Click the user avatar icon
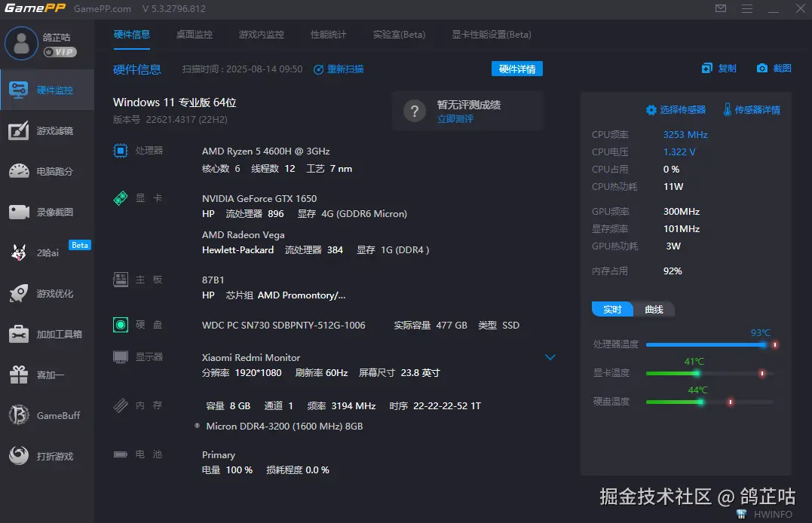This screenshot has height=523, width=812. pyautogui.click(x=21, y=43)
